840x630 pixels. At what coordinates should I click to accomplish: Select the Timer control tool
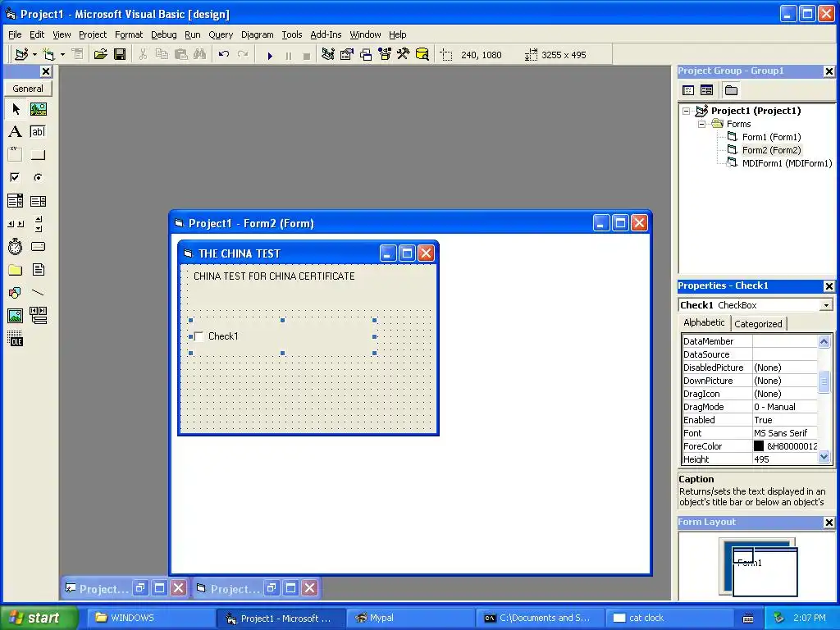point(16,246)
